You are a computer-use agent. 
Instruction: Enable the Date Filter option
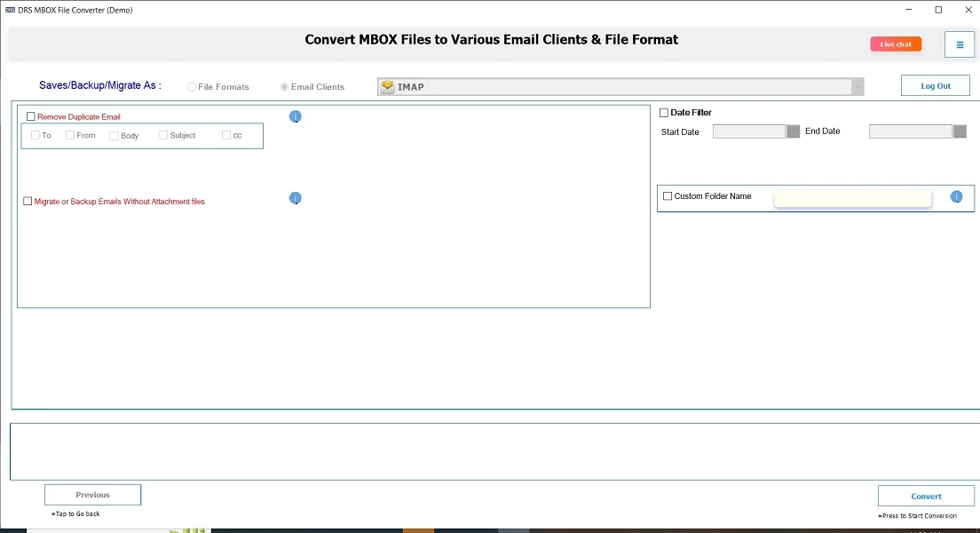pos(663,112)
